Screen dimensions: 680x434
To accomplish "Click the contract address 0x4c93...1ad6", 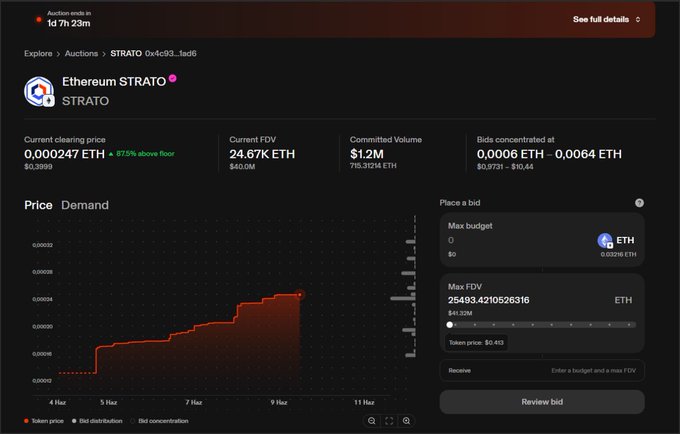I will tap(170, 53).
